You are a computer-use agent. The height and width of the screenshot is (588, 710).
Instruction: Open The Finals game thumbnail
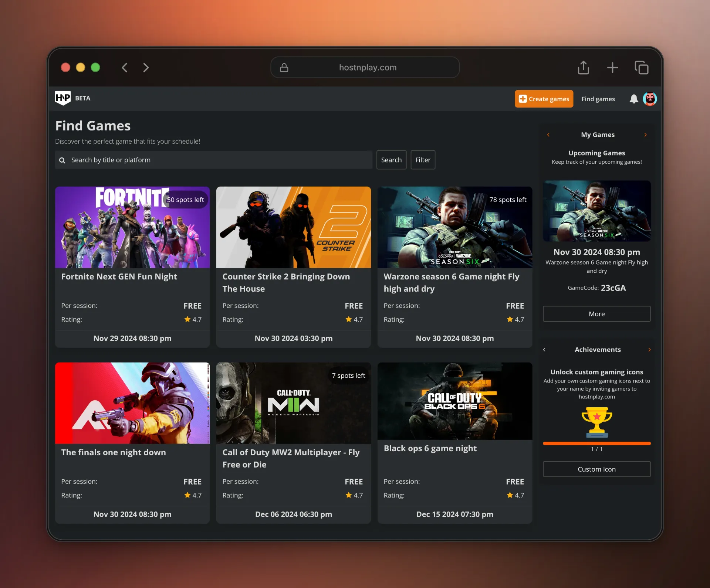pos(132,403)
